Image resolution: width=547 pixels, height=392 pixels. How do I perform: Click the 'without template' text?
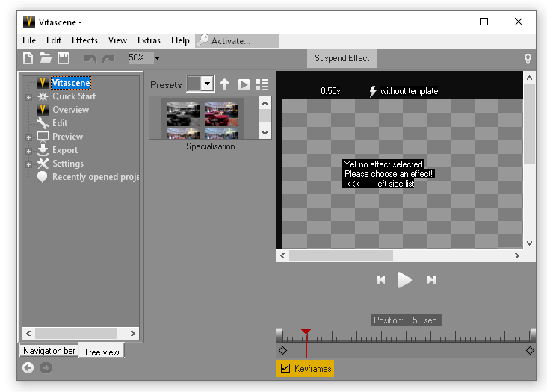click(x=410, y=91)
